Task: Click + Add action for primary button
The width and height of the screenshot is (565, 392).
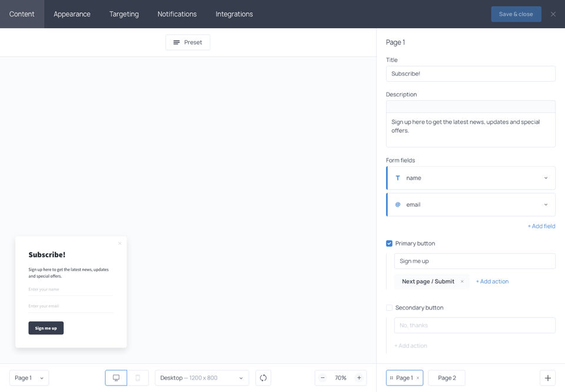Action: [492, 281]
